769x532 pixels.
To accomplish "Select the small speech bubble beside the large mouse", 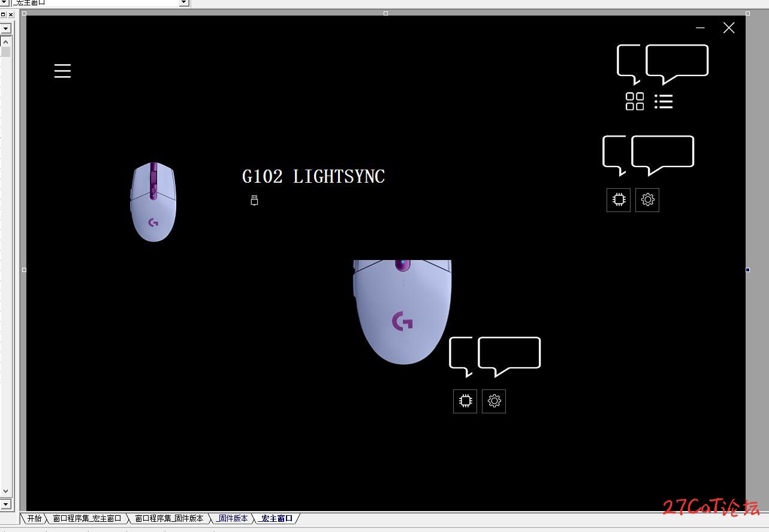I will [460, 356].
